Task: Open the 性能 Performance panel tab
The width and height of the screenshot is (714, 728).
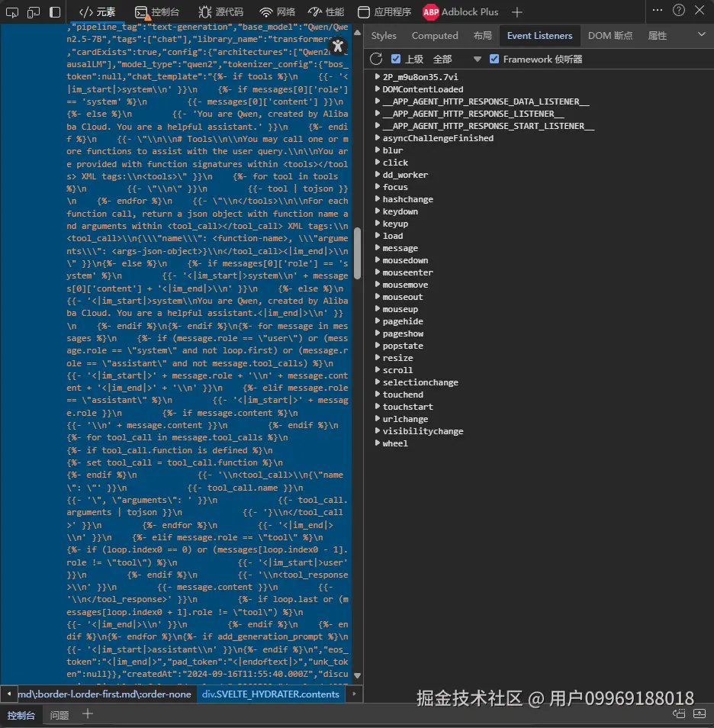Action: tap(326, 12)
